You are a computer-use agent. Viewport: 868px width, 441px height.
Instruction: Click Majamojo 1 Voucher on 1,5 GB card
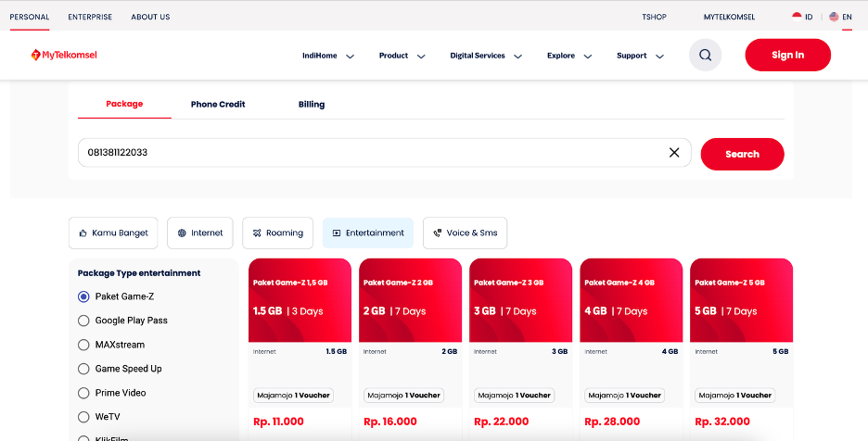coord(293,395)
